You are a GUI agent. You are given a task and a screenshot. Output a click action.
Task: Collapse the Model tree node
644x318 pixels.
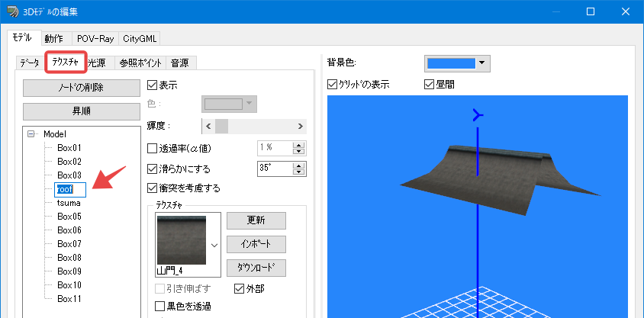(x=31, y=133)
